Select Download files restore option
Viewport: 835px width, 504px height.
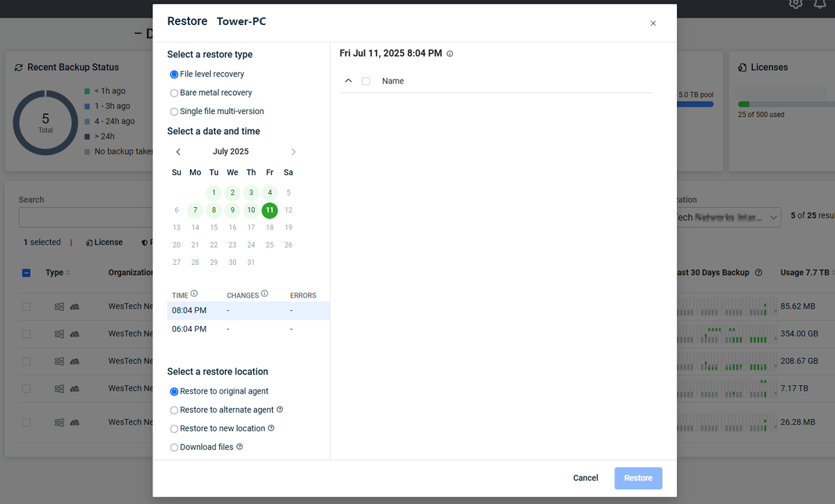174,448
